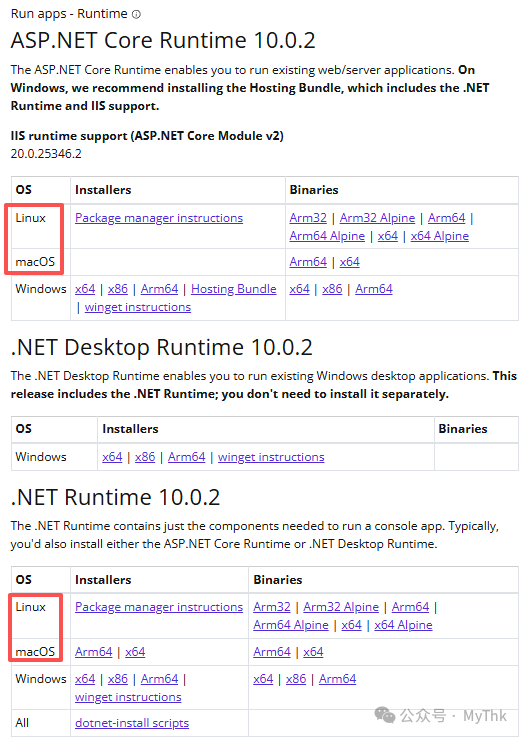Click the .NET Runtime 10.0.2 heading

(x=115, y=497)
